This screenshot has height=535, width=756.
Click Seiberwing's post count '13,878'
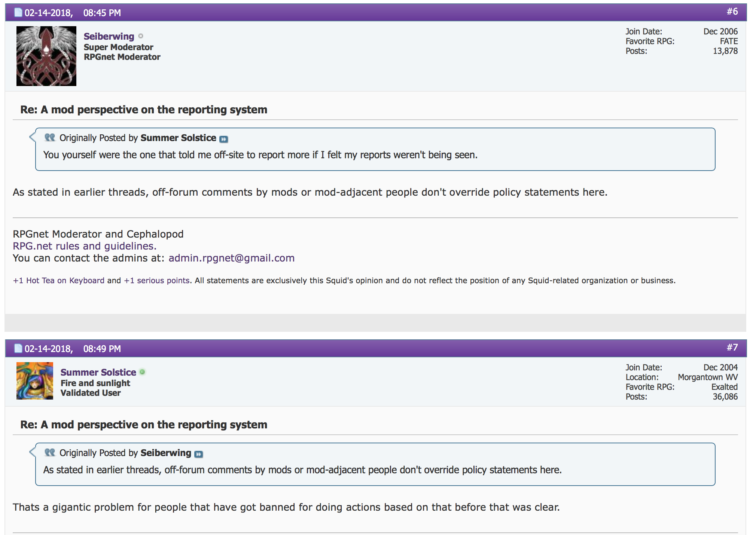[x=725, y=51]
